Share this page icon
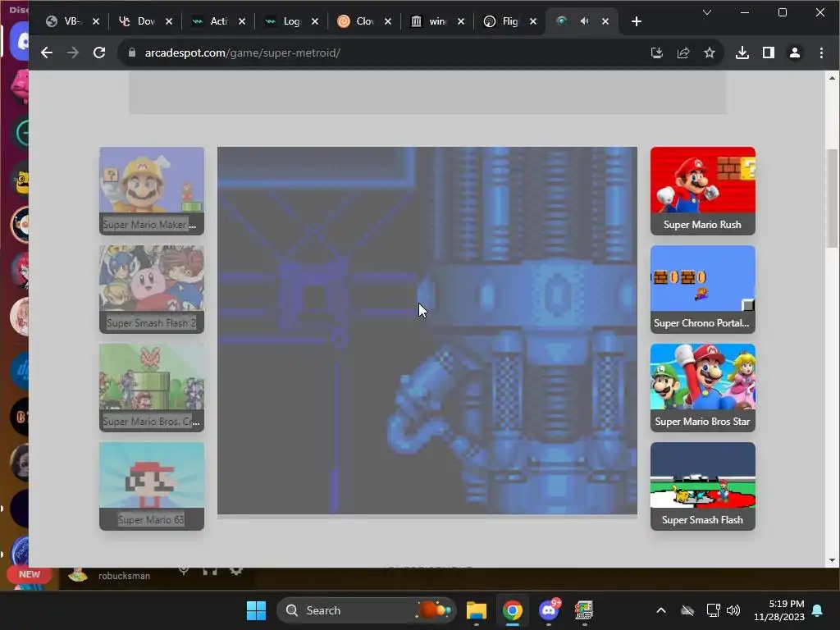The image size is (840, 630). [x=683, y=52]
